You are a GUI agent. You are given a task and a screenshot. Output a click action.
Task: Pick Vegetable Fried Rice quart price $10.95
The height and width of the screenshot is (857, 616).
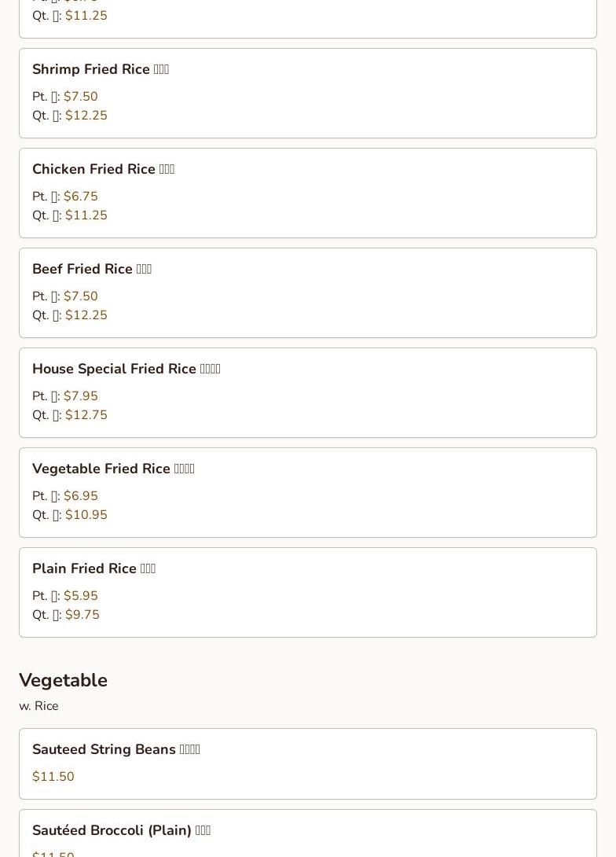(86, 516)
